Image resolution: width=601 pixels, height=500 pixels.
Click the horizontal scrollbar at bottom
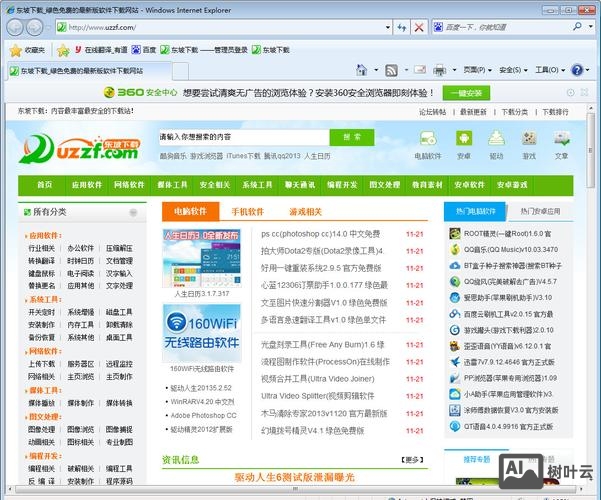[295, 489]
